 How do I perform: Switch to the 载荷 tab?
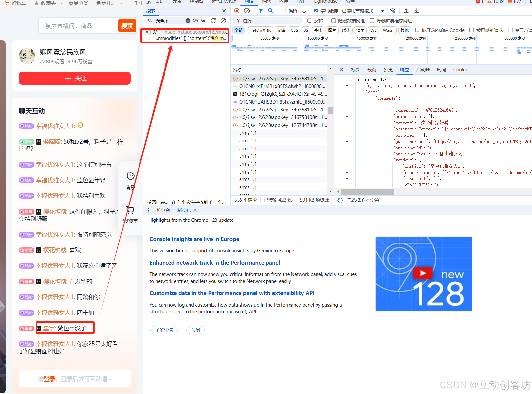[x=372, y=70]
